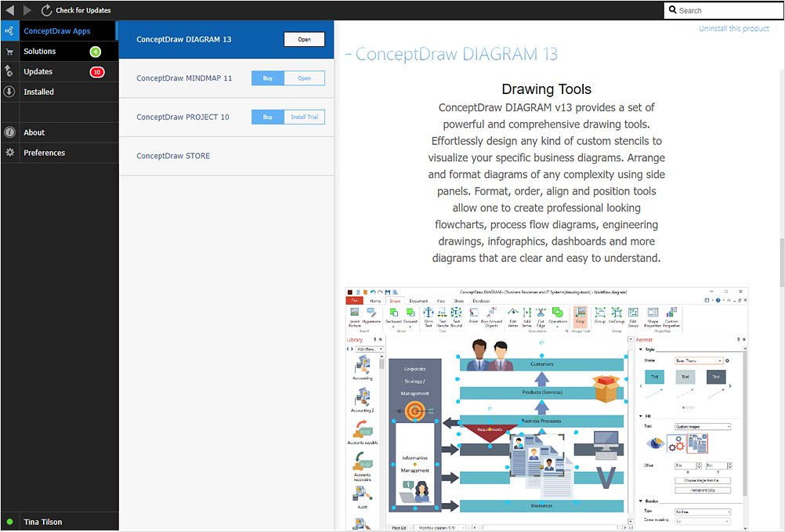Open the Solutions section
The width and height of the screenshot is (785, 532).
coord(39,51)
